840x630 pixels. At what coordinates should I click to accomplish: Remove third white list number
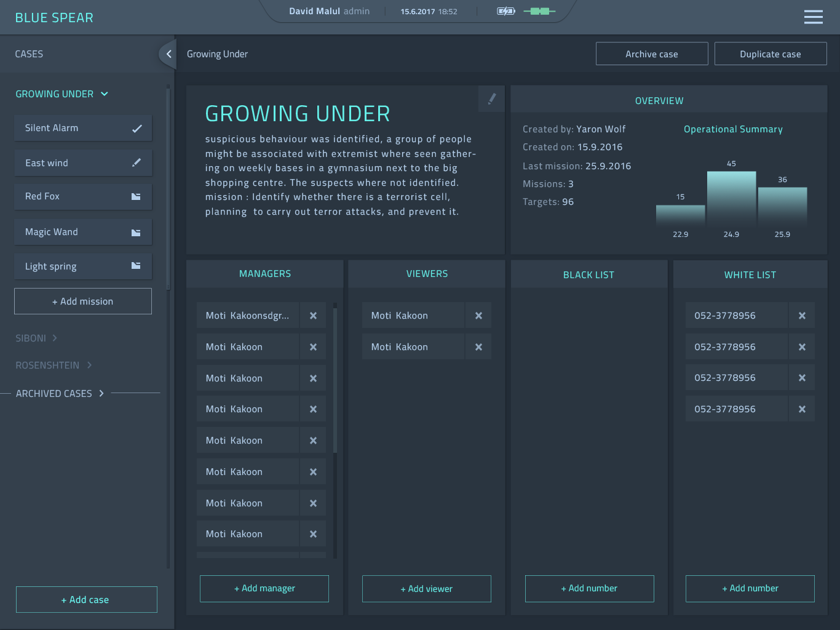(802, 378)
